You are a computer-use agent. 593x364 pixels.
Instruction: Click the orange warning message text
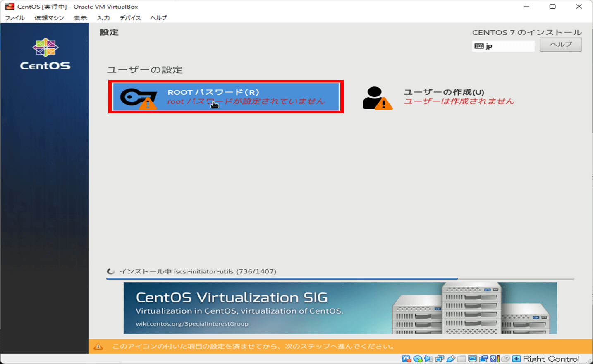[x=253, y=346]
